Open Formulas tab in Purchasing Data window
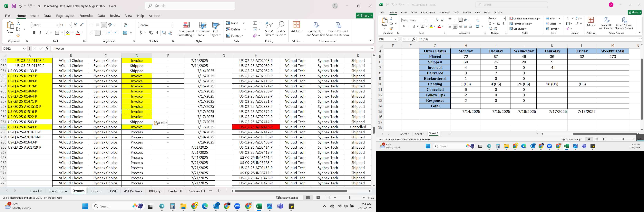Image resolution: width=644 pixels, height=212 pixels. click(86, 16)
